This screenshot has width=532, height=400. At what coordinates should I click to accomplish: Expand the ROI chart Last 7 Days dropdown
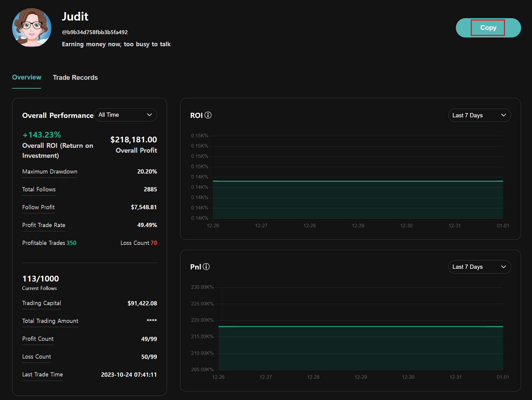[x=479, y=115]
